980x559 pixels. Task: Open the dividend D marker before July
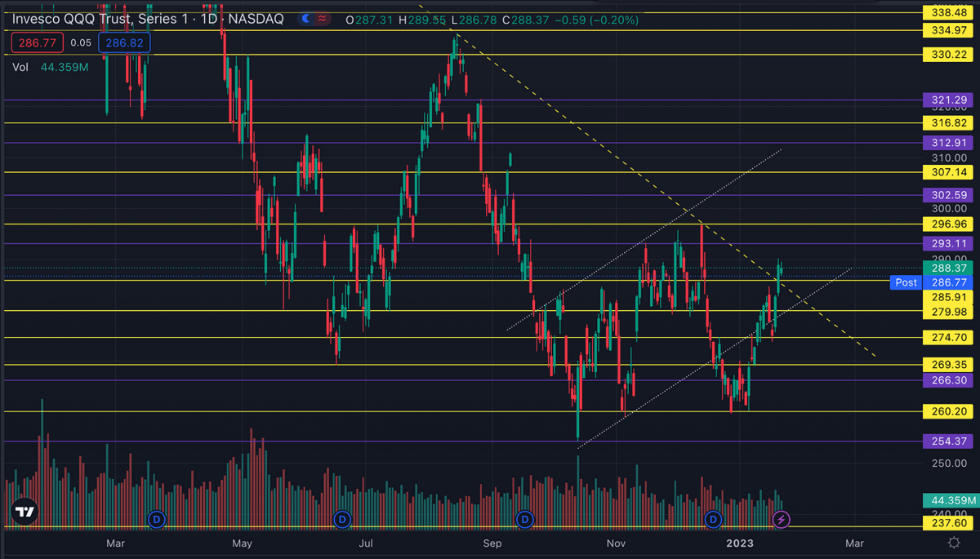342,518
